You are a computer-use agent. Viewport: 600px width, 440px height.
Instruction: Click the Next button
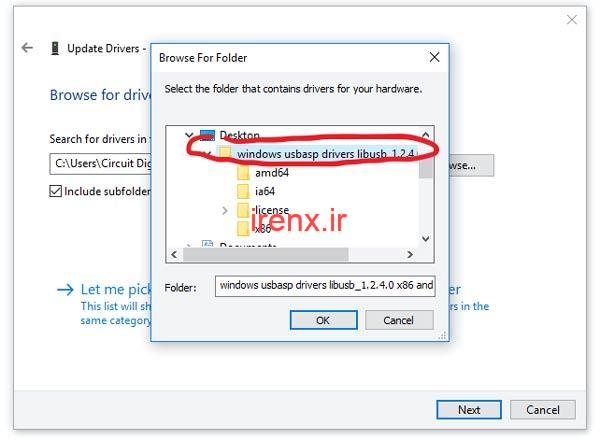[469, 409]
